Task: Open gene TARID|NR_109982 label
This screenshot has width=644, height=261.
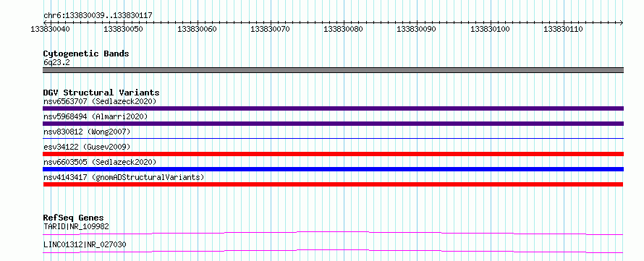Action: [x=77, y=226]
